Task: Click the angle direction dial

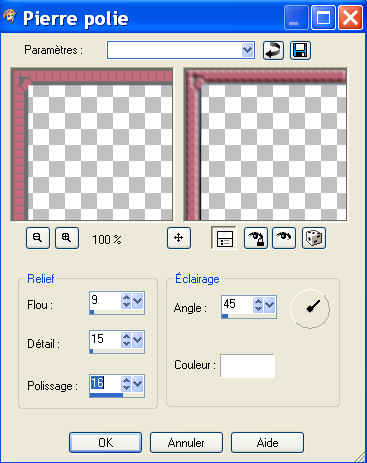Action: (310, 308)
